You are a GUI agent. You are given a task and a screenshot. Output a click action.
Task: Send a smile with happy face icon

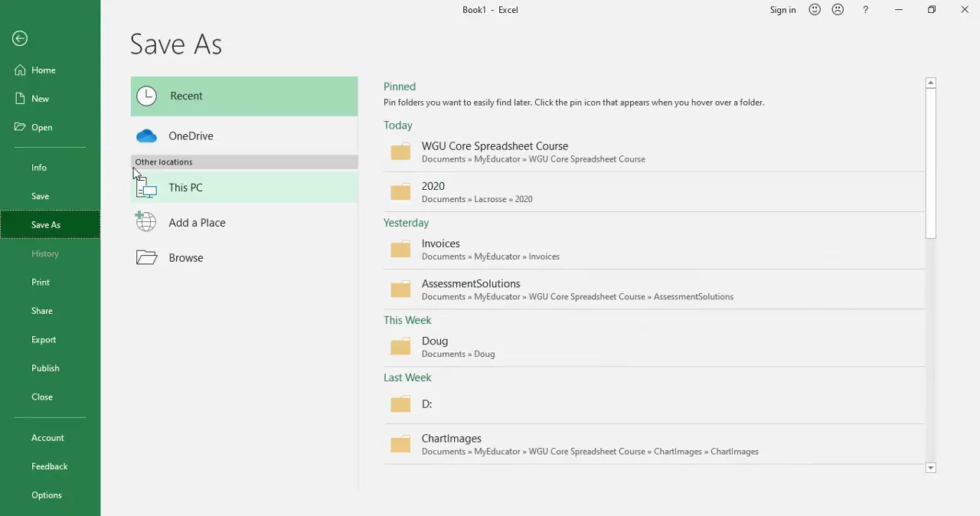(x=815, y=10)
